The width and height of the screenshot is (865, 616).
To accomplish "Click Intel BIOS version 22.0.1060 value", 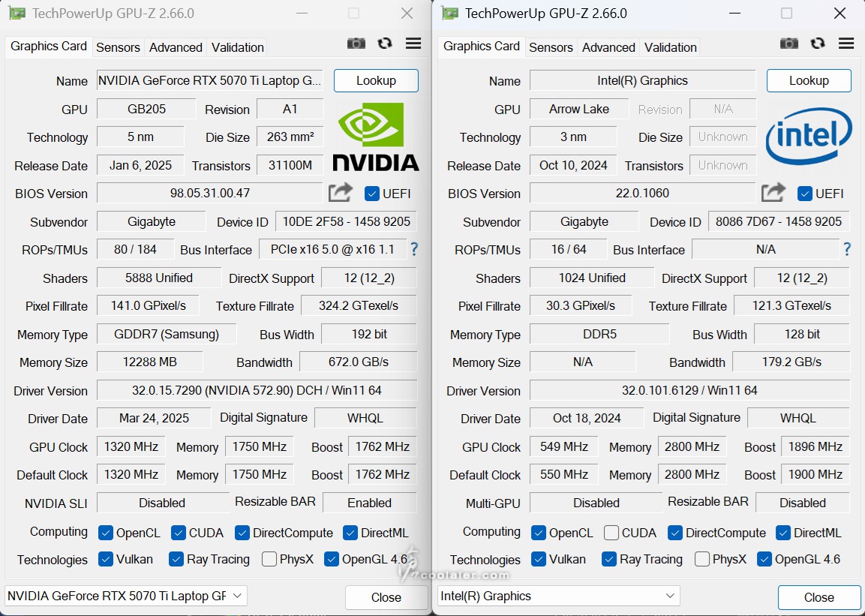I will point(643,193).
